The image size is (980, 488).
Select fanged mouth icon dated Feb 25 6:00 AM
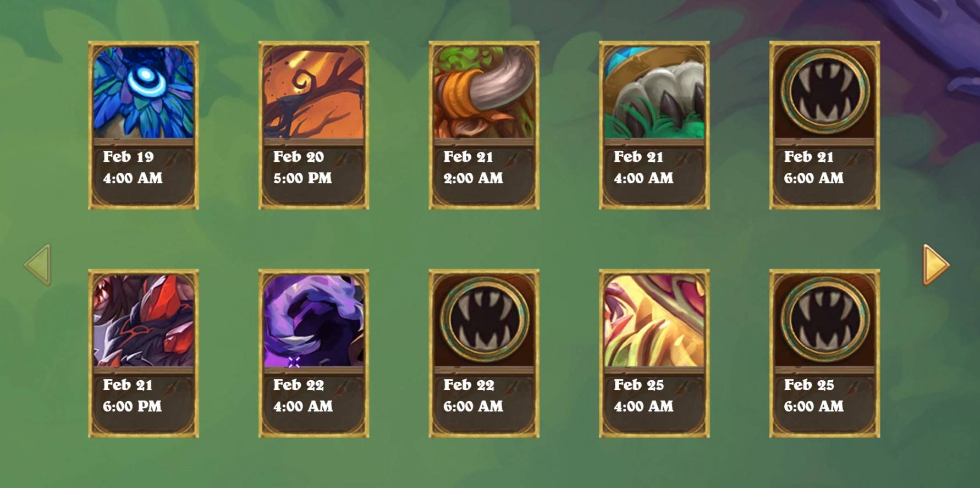click(824, 319)
